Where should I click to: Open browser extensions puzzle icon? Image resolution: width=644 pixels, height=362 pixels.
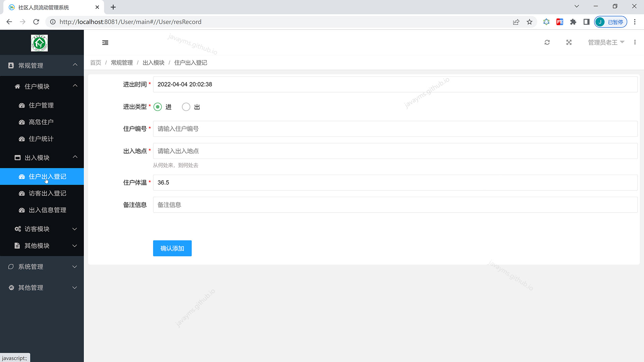[573, 22]
